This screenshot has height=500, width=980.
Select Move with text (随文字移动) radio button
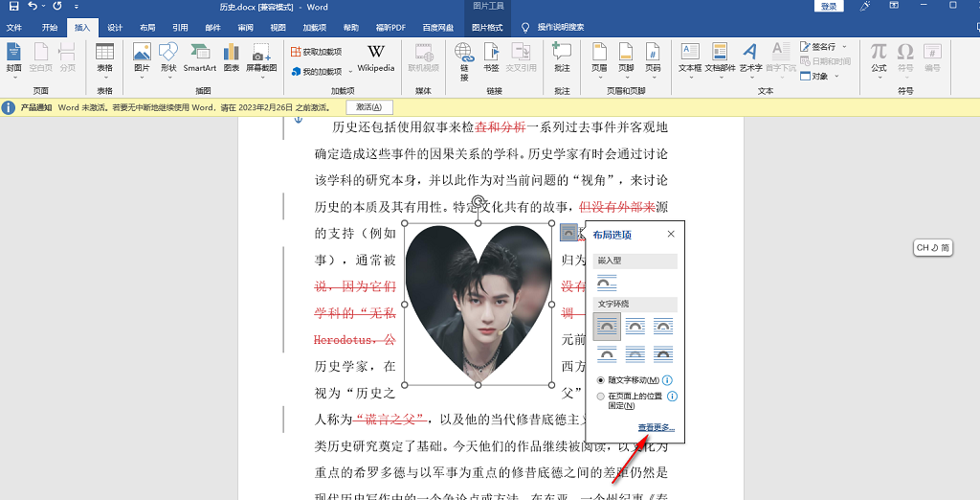(x=601, y=380)
